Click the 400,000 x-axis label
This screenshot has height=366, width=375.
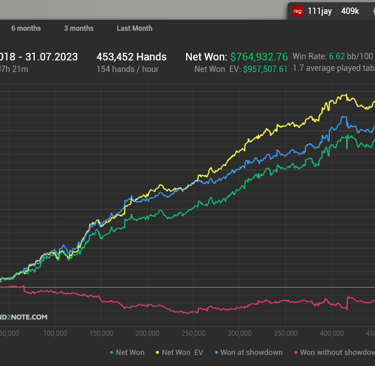click(332, 333)
